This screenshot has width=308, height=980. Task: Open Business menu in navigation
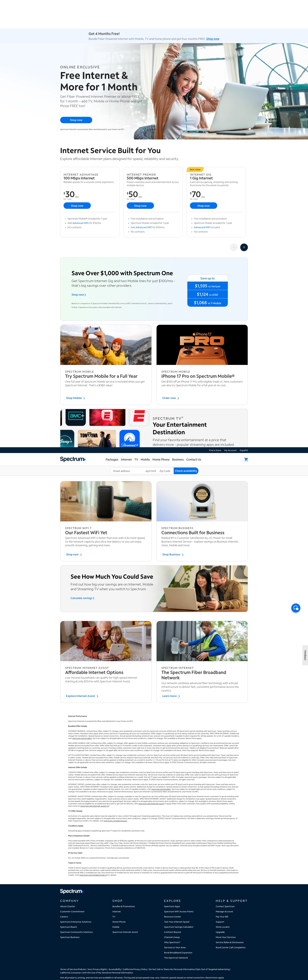[x=178, y=460]
